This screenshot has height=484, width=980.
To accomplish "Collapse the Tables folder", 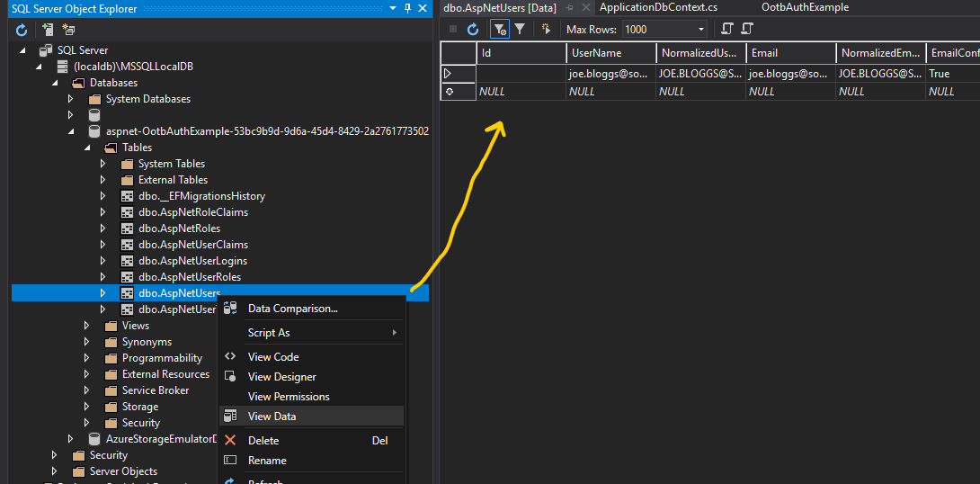I will click(87, 148).
